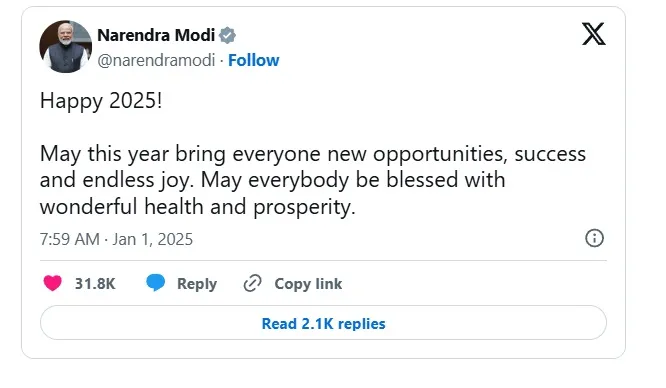Select the Reply label

pyautogui.click(x=197, y=284)
